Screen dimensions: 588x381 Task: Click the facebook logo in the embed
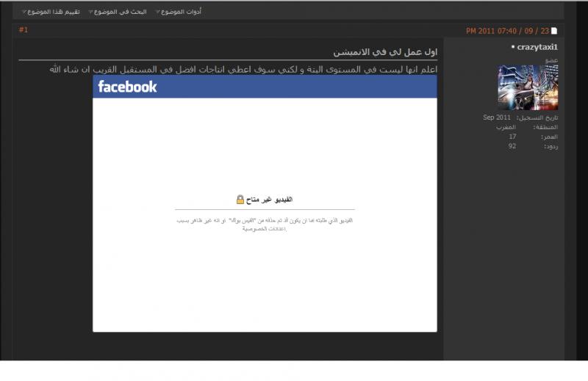(x=127, y=87)
